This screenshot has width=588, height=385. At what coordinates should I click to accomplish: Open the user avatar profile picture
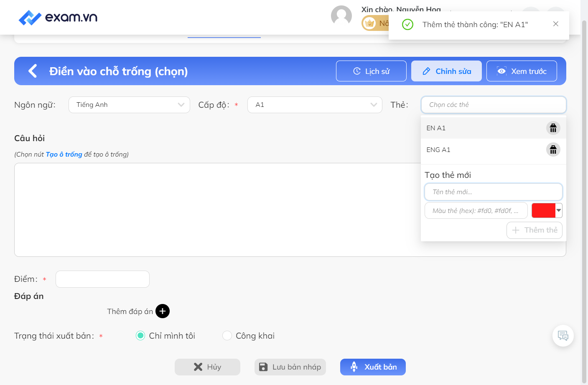(341, 16)
